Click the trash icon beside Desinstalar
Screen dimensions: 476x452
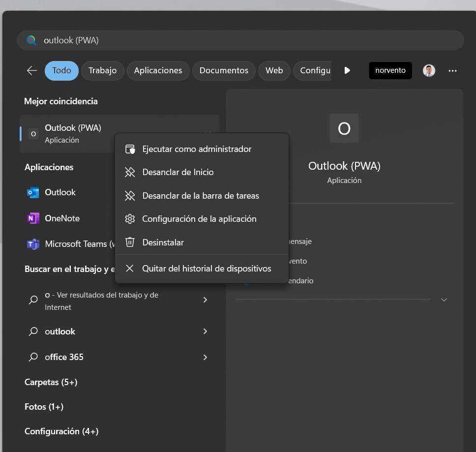click(x=130, y=242)
